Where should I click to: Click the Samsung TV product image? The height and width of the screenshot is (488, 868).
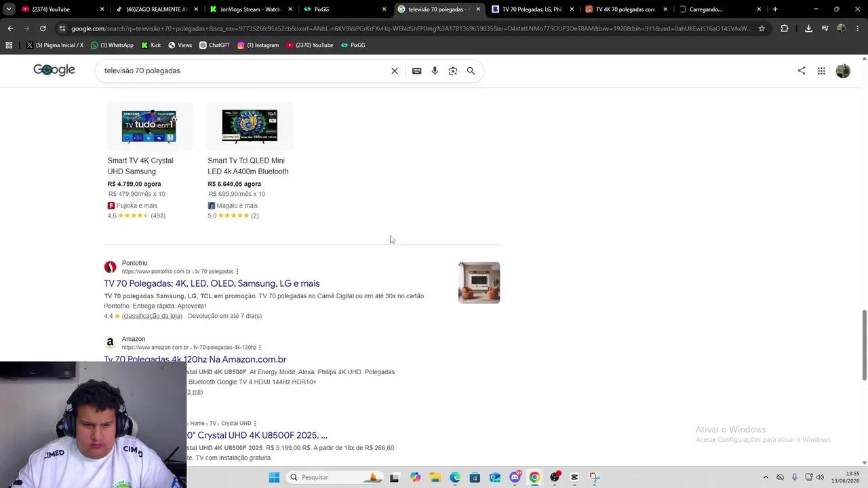(149, 126)
